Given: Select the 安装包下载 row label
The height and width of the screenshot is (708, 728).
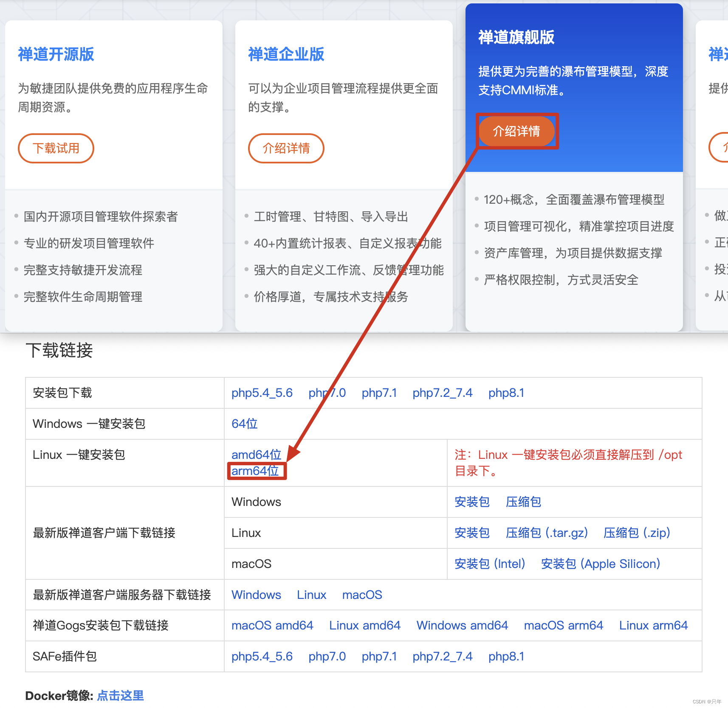Looking at the screenshot, I should [x=62, y=393].
